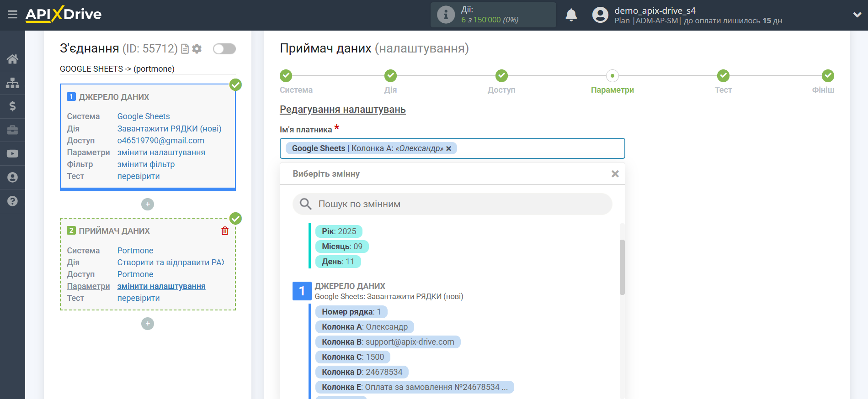868x399 pixels.
Task: Close the variable selection dropdown
Action: click(615, 174)
